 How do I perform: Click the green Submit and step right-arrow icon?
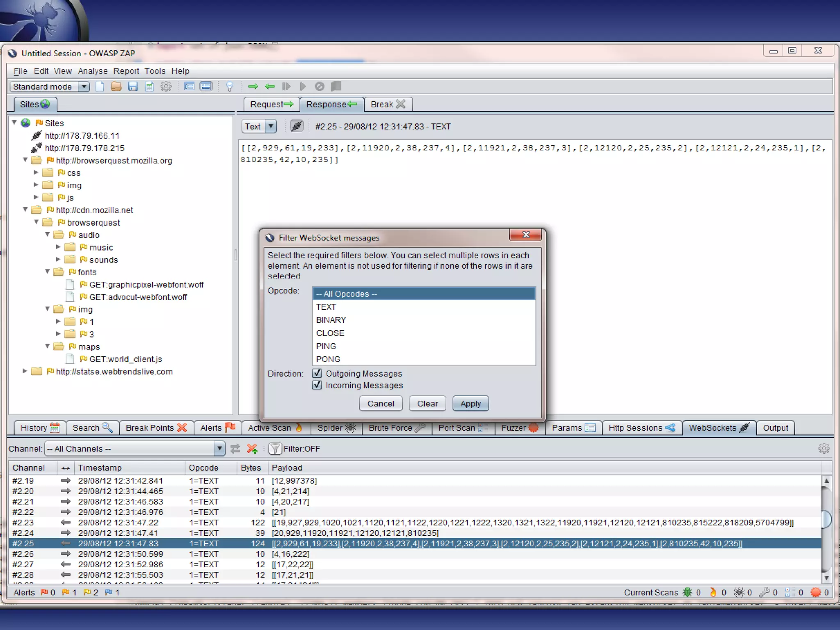pyautogui.click(x=253, y=87)
